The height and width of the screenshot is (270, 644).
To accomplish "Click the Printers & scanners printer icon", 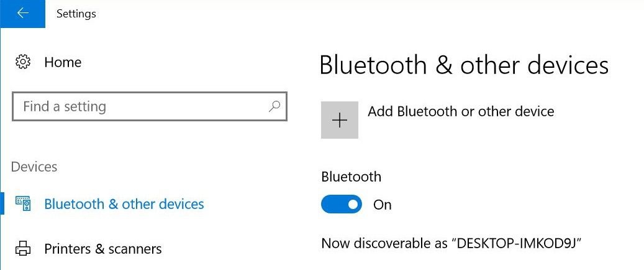I will 24,249.
